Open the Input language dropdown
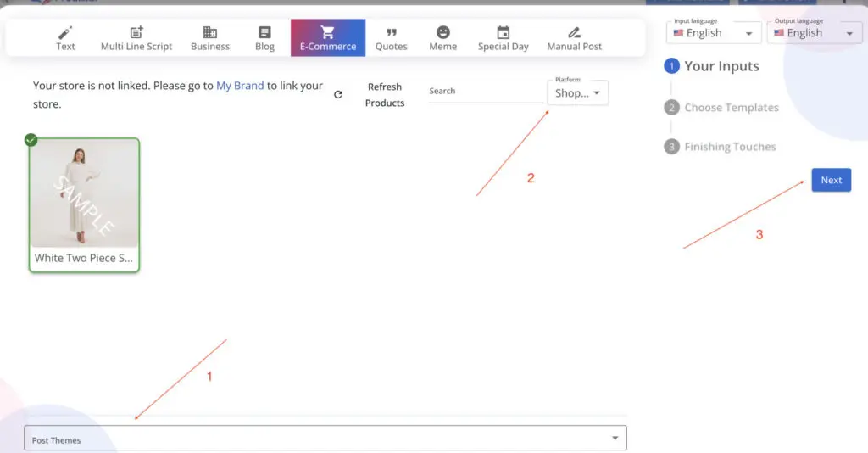The height and width of the screenshot is (453, 868). click(x=714, y=33)
